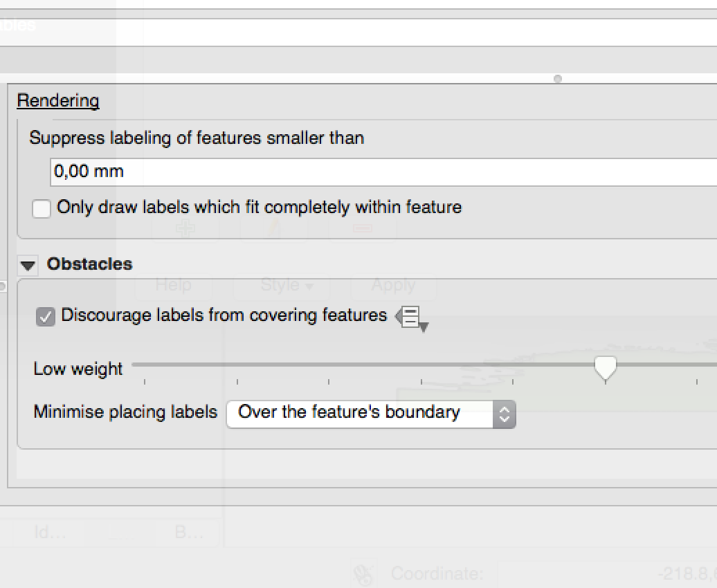717x588 pixels.
Task: Enable Only draw labels which fit completely
Action: [42, 208]
